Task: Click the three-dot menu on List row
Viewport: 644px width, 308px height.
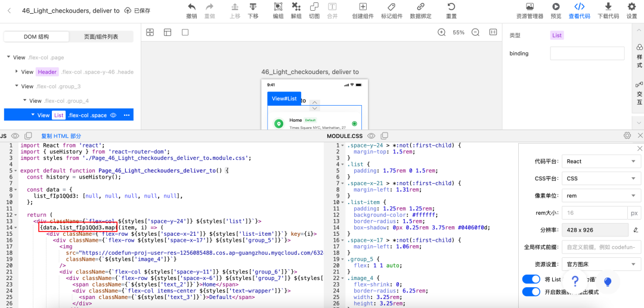Action: pos(127,115)
